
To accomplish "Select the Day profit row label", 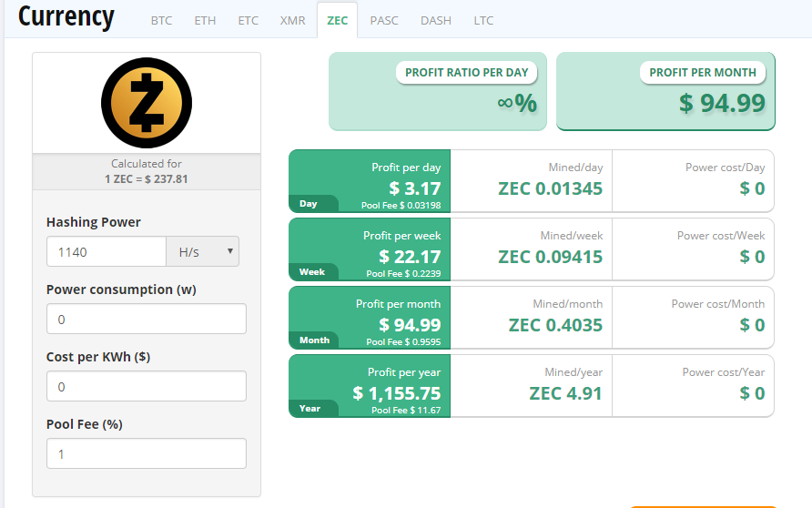I will click(x=310, y=204).
